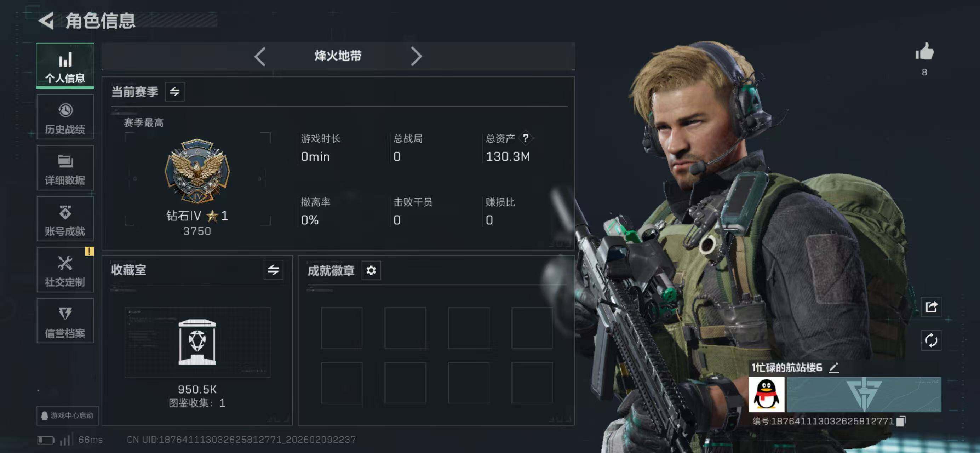This screenshot has width=980, height=453.
Task: Open the 收藏室 display case thumbnail
Action: tap(197, 342)
